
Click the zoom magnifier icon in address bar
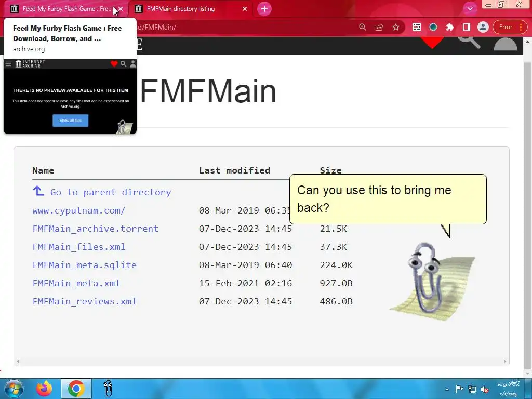[362, 27]
